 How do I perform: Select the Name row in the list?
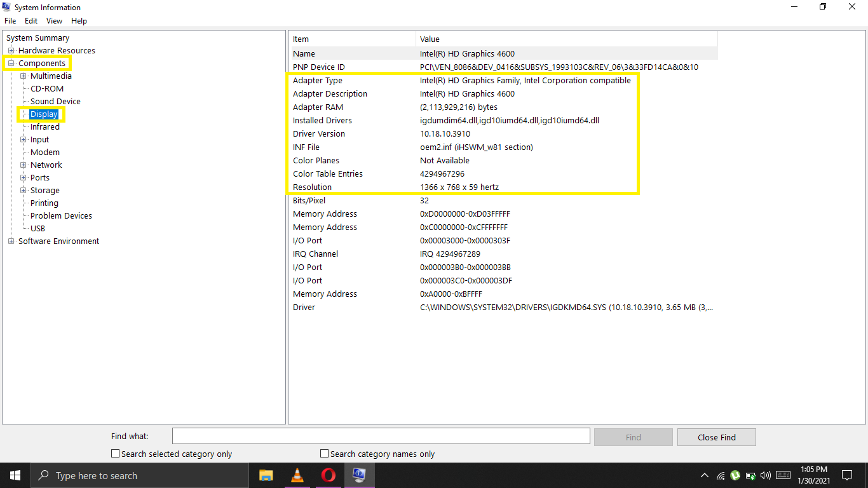[504, 54]
